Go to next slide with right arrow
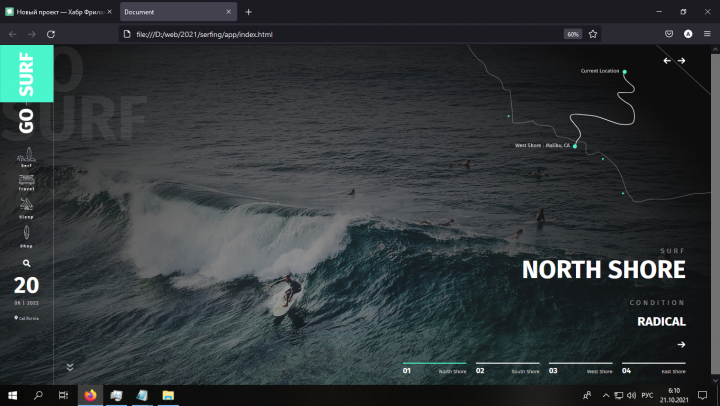720x406 pixels. [681, 61]
